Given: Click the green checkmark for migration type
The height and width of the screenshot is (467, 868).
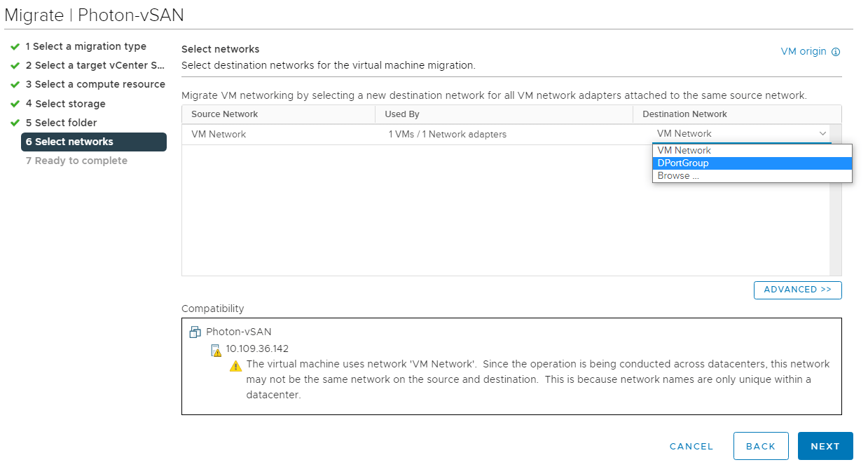Looking at the screenshot, I should pyautogui.click(x=15, y=46).
